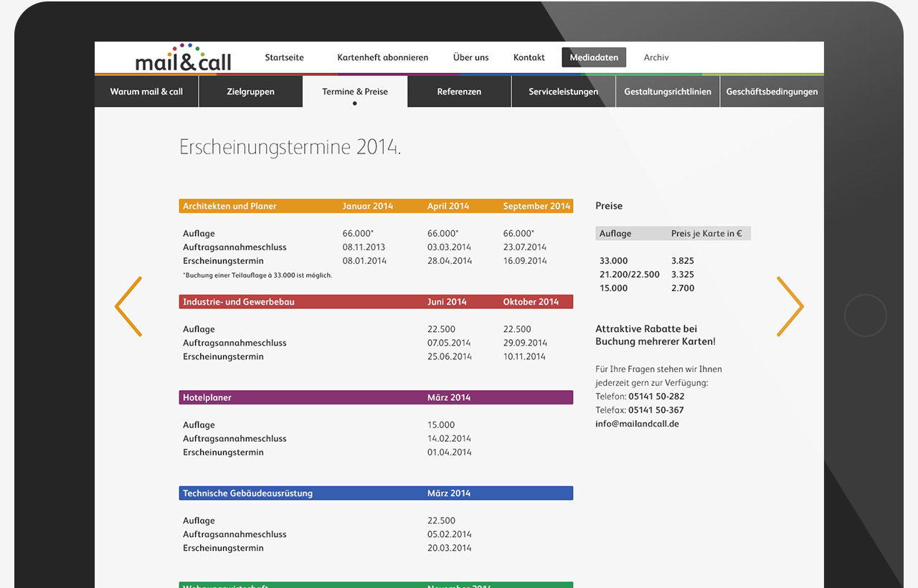Tap the tablet home button

click(866, 315)
